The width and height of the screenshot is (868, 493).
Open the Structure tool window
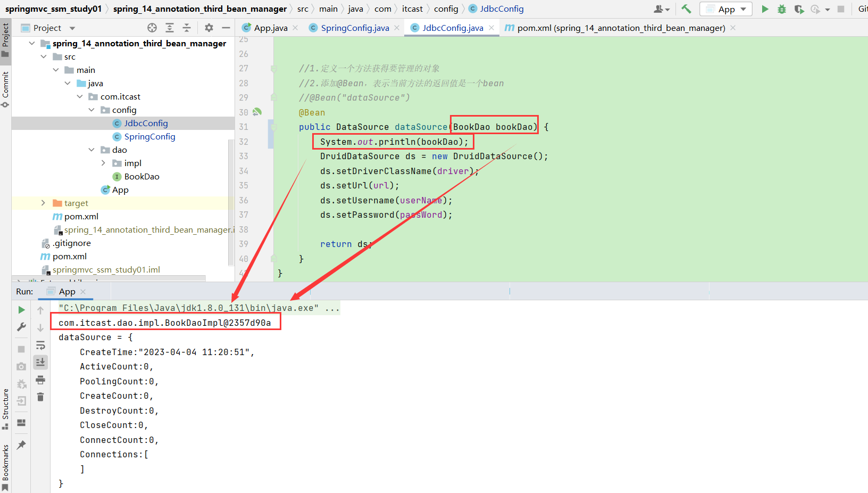point(5,409)
